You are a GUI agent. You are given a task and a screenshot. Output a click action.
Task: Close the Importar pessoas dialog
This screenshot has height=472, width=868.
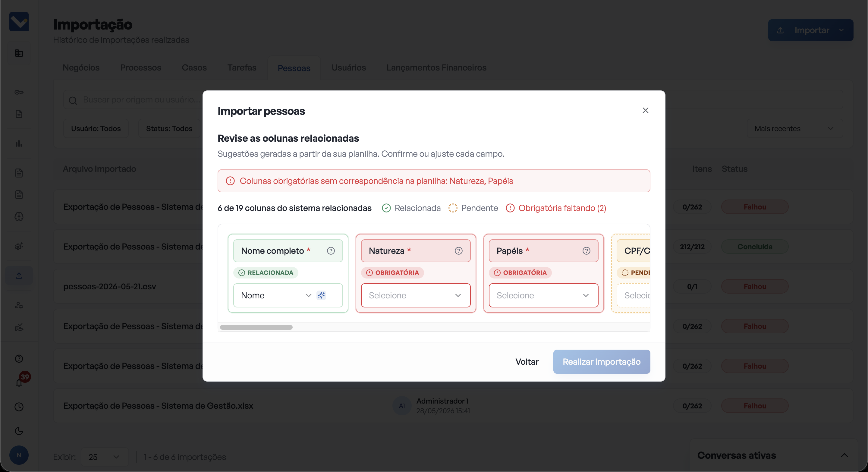[645, 111]
